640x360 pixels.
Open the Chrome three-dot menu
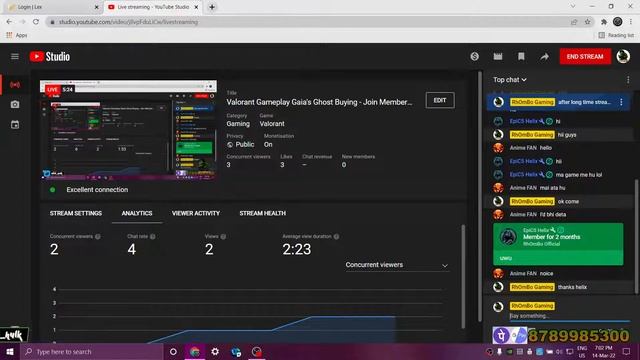[x=631, y=22]
